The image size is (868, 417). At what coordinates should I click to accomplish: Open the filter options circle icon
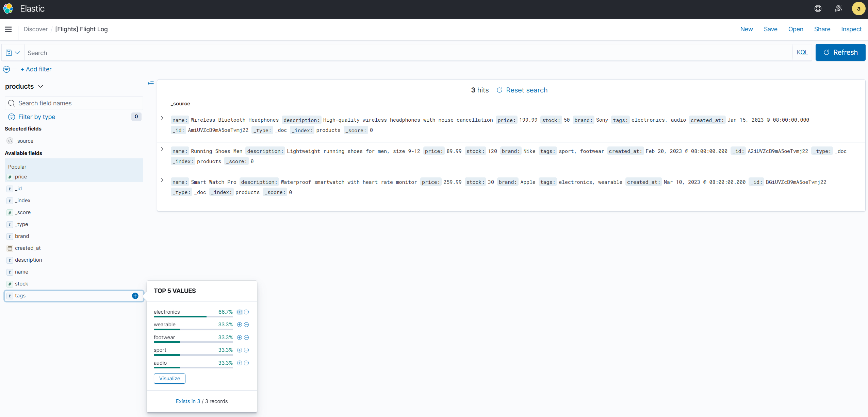(6, 69)
